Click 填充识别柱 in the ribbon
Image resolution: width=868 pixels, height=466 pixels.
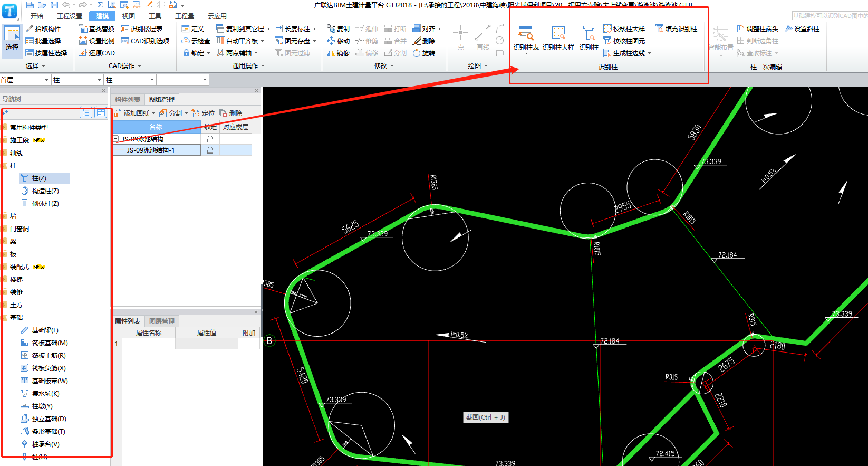tap(676, 28)
